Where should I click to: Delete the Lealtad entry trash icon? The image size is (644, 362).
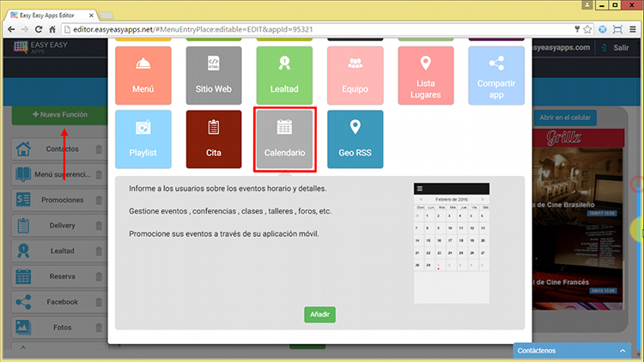click(x=99, y=250)
